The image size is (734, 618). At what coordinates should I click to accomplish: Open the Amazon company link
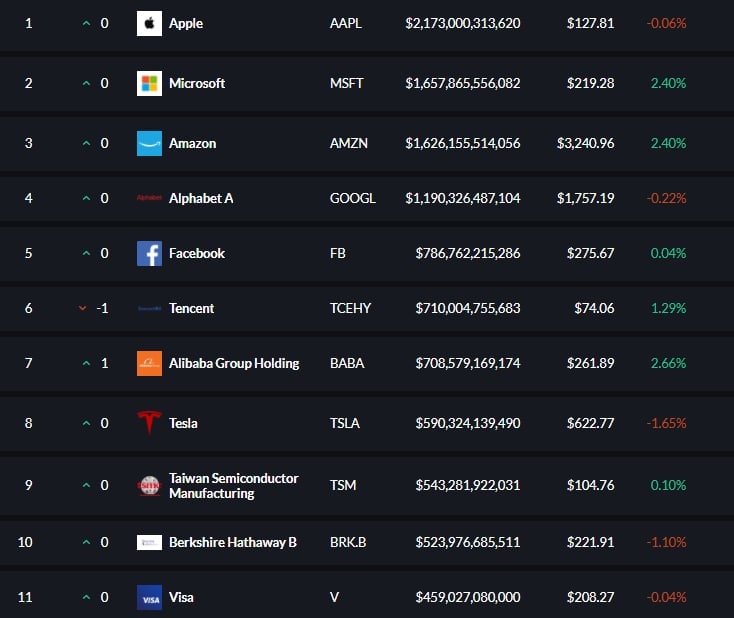(192, 143)
